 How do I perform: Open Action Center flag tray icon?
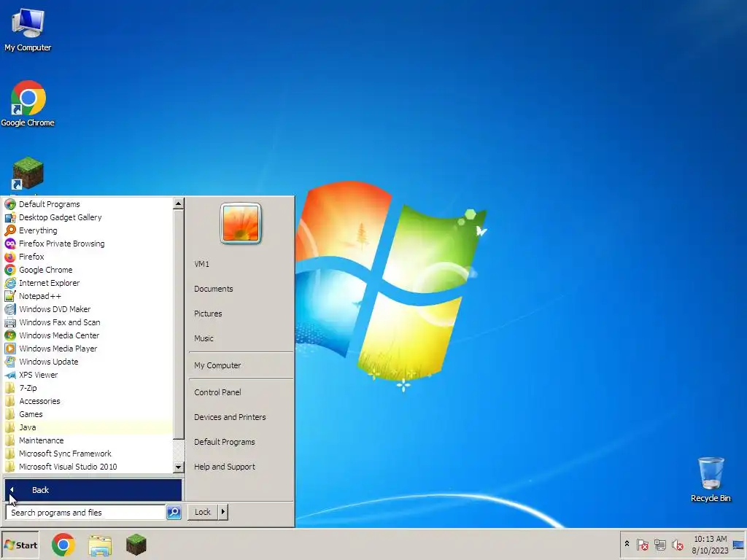[x=643, y=544]
